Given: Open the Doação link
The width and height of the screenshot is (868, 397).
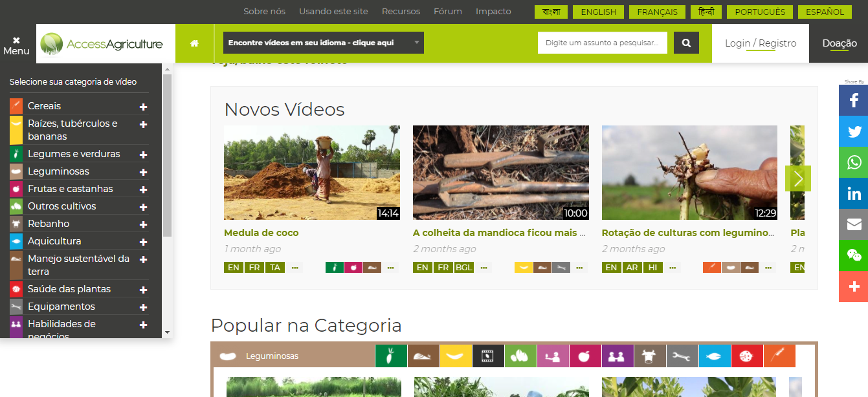Looking at the screenshot, I should point(840,43).
